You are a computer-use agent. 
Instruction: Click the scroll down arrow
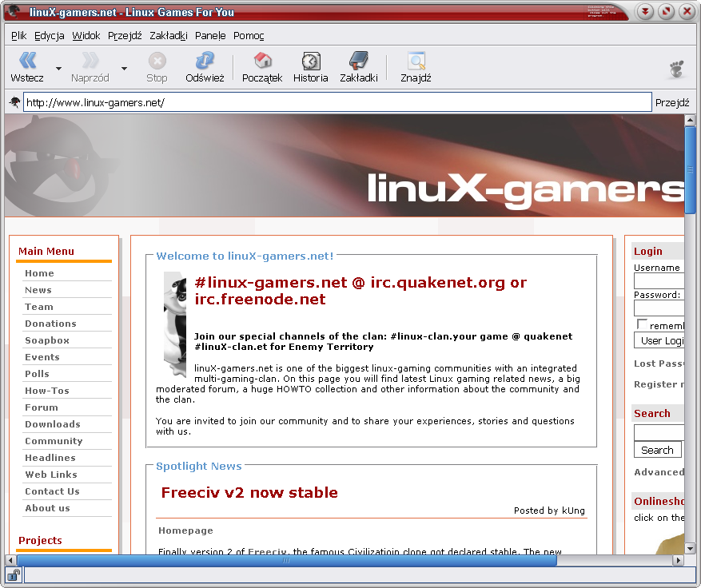point(690,548)
